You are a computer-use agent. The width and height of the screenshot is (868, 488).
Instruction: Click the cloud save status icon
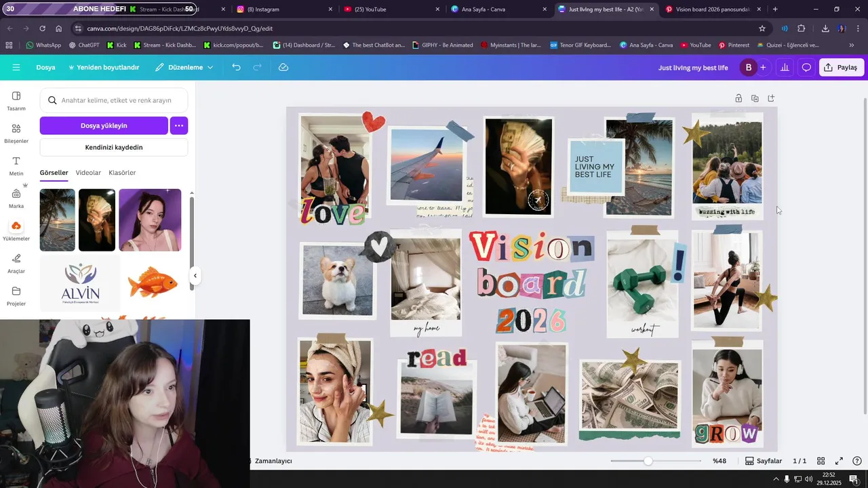point(283,67)
